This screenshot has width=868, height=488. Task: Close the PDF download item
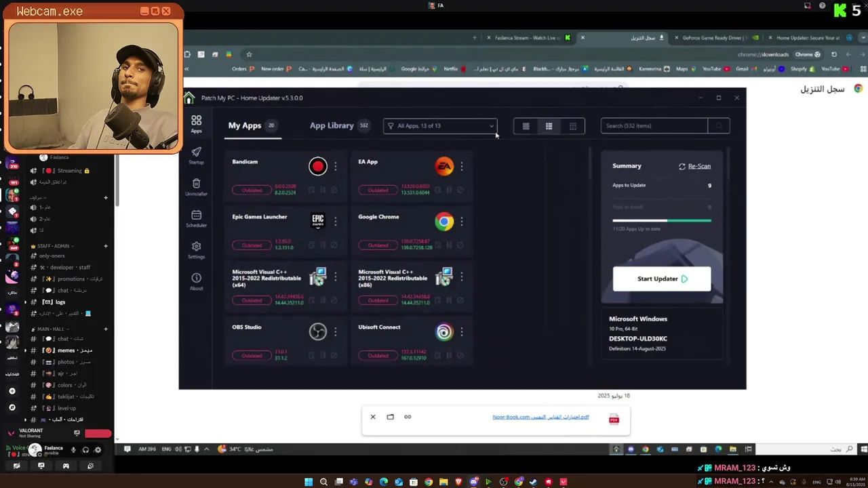[373, 417]
